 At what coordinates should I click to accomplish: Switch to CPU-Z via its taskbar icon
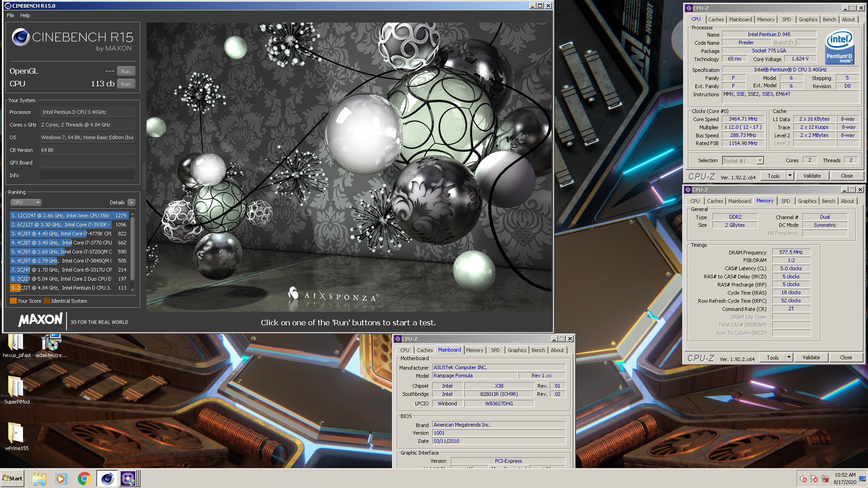[x=128, y=479]
